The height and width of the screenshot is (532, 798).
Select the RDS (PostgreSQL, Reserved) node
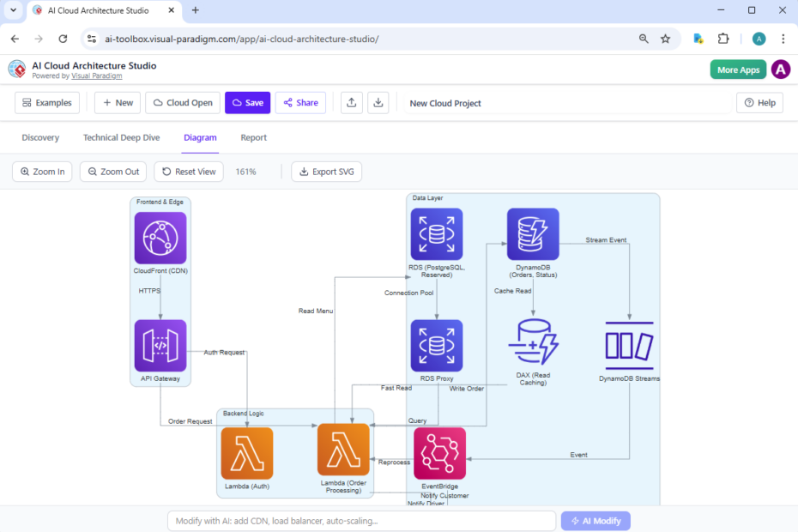pyautogui.click(x=436, y=233)
